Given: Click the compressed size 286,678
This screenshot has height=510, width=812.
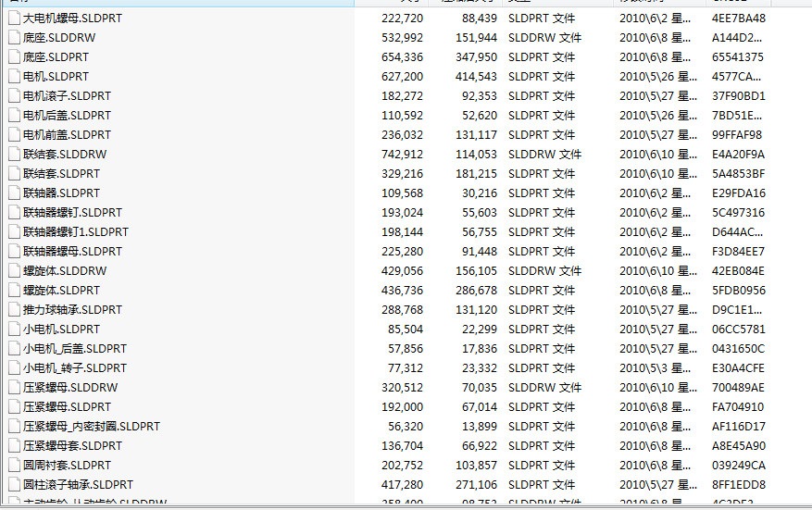Looking at the screenshot, I should tap(477, 291).
